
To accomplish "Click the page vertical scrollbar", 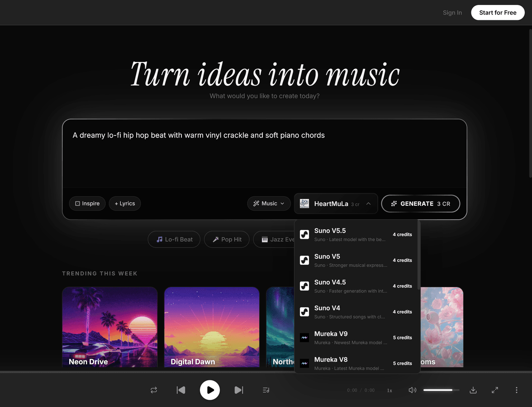I will click(x=530, y=104).
